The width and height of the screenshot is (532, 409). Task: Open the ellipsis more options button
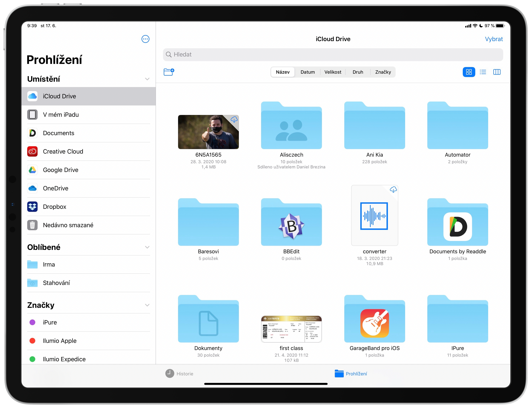pos(145,39)
